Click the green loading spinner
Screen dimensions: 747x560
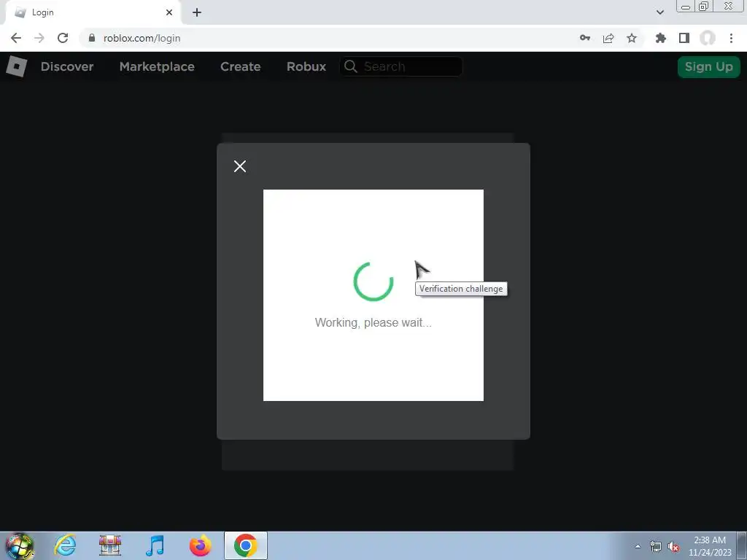pos(373,281)
